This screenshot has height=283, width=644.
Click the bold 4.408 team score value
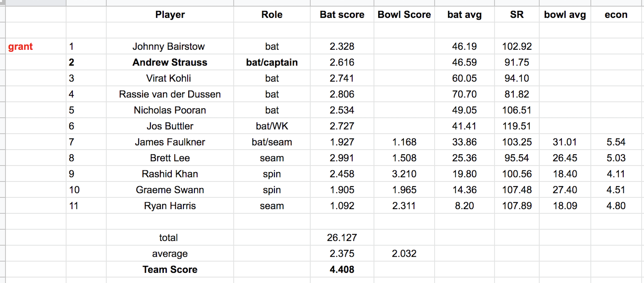[x=342, y=269]
